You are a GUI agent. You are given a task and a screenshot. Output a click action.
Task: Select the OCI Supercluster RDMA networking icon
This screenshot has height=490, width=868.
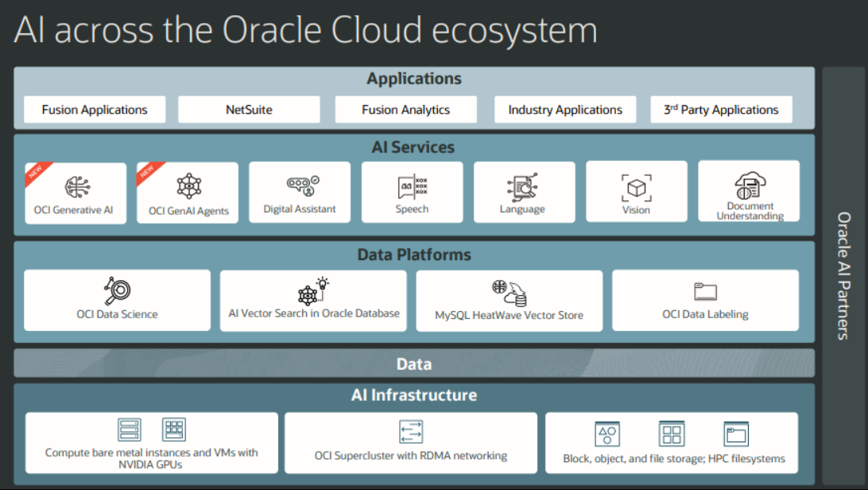click(x=411, y=431)
